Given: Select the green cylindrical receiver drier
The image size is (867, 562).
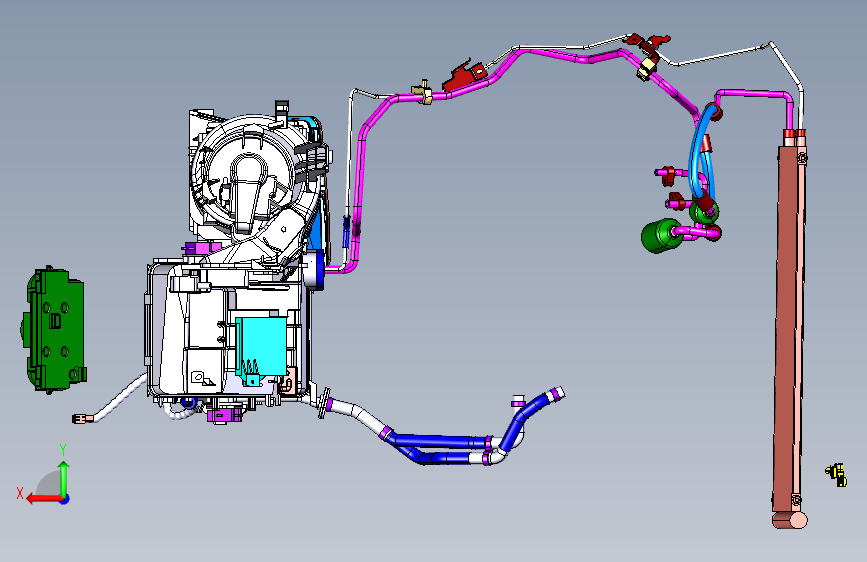Looking at the screenshot, I should [661, 236].
